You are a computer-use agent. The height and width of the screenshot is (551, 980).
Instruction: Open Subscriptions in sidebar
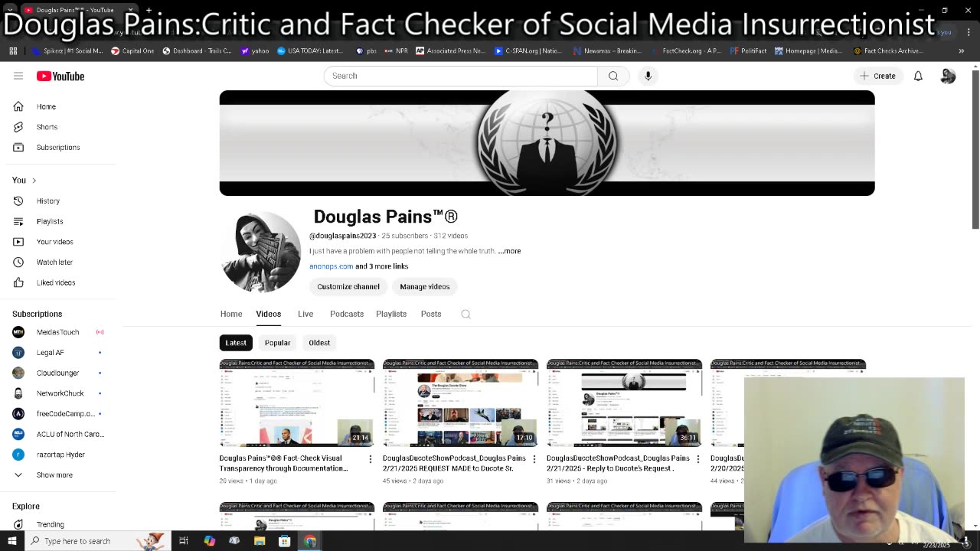coord(58,147)
